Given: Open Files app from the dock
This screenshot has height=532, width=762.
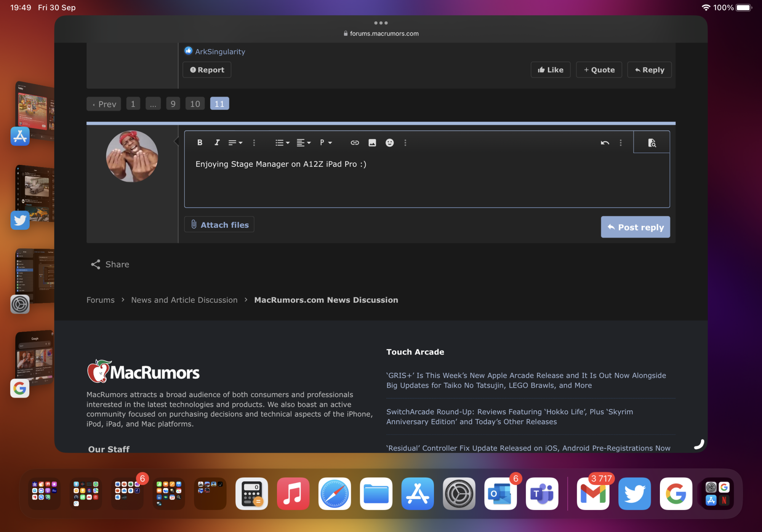Looking at the screenshot, I should [376, 494].
